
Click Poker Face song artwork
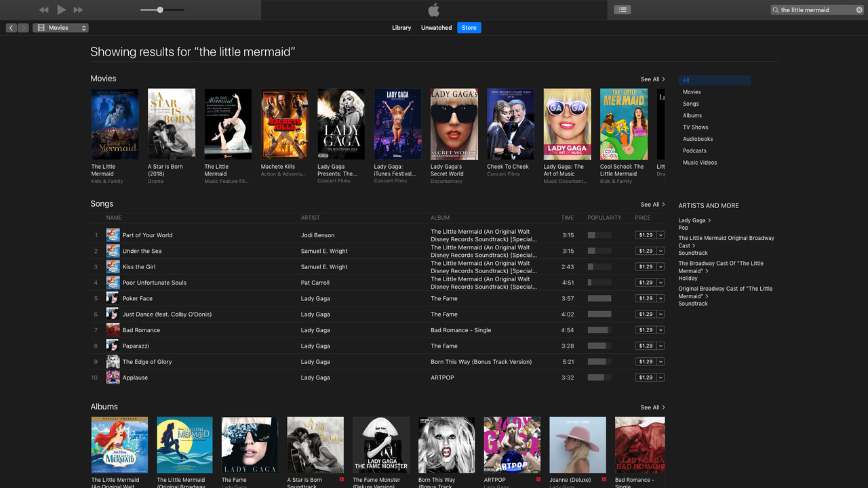113,298
